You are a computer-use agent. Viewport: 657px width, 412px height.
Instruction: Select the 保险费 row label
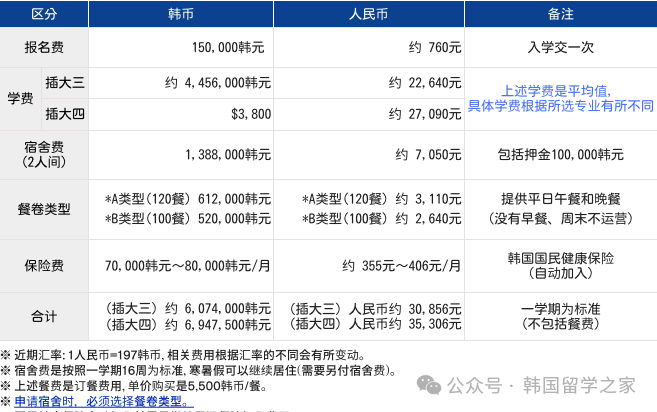pyautogui.click(x=44, y=266)
